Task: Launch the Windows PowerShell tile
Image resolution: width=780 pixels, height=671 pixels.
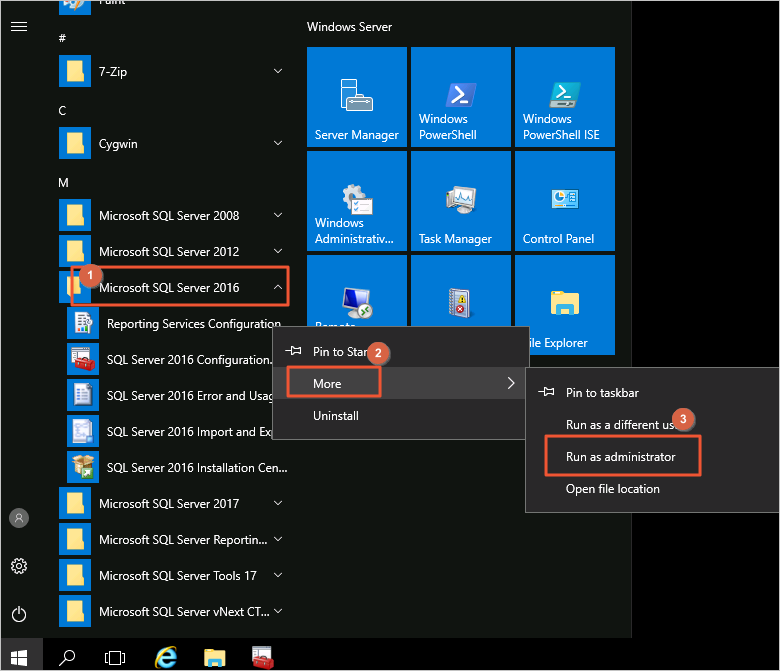Action: (461, 97)
